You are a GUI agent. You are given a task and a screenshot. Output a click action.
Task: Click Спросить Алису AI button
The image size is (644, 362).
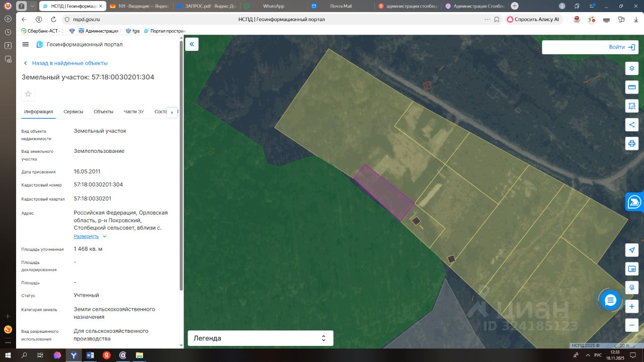(533, 19)
